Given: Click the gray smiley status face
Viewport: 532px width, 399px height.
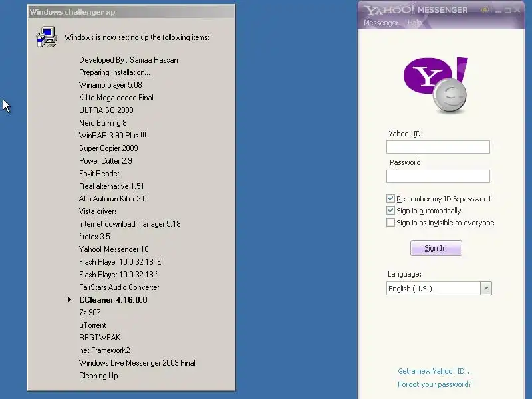Looking at the screenshot, I should 450,95.
